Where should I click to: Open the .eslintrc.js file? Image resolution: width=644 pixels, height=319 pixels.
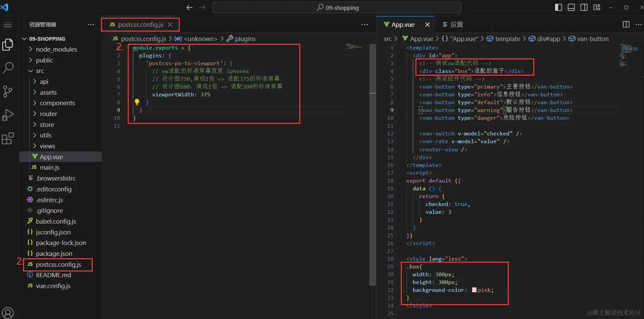pos(61,200)
